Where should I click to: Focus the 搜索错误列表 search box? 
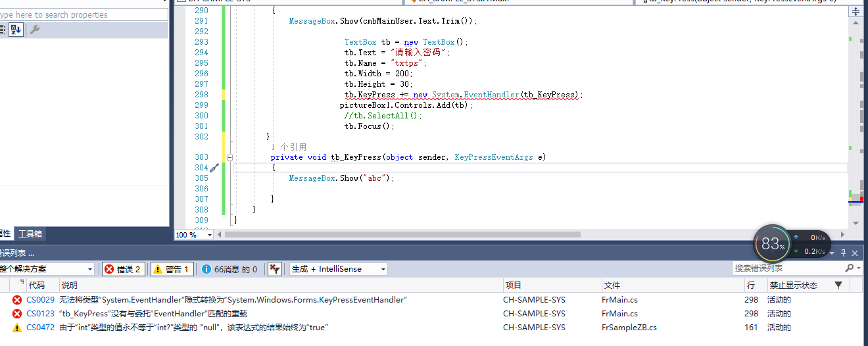(x=788, y=268)
